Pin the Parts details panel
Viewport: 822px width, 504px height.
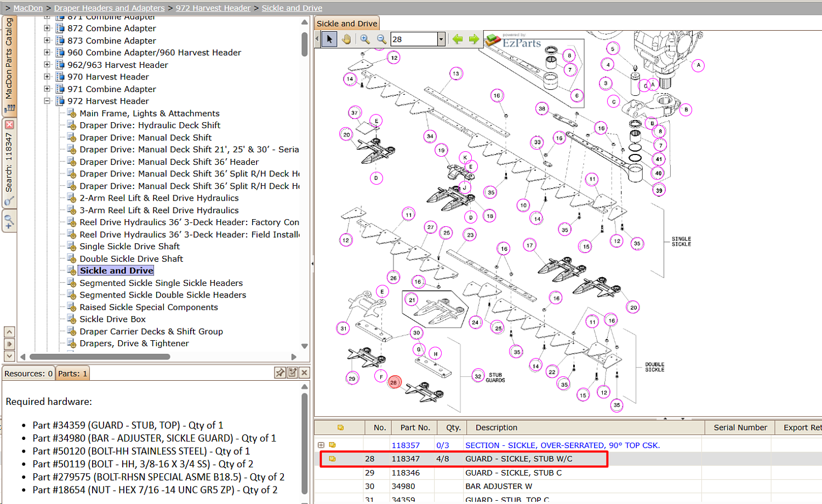pos(280,373)
